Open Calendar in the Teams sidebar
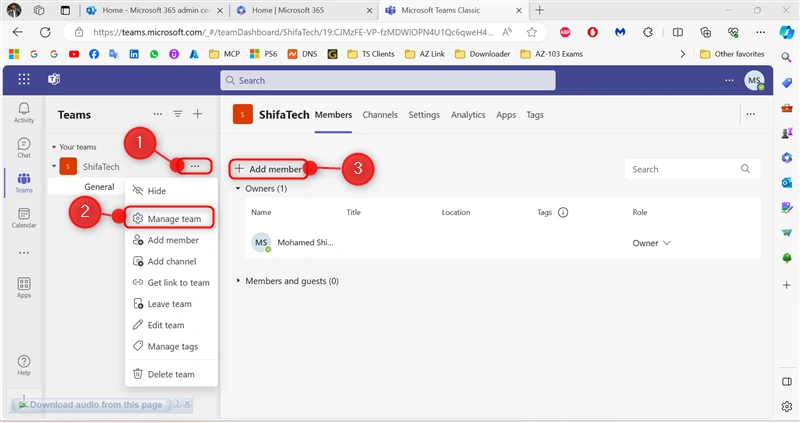Screen dimensions: 800x423 coord(24,218)
